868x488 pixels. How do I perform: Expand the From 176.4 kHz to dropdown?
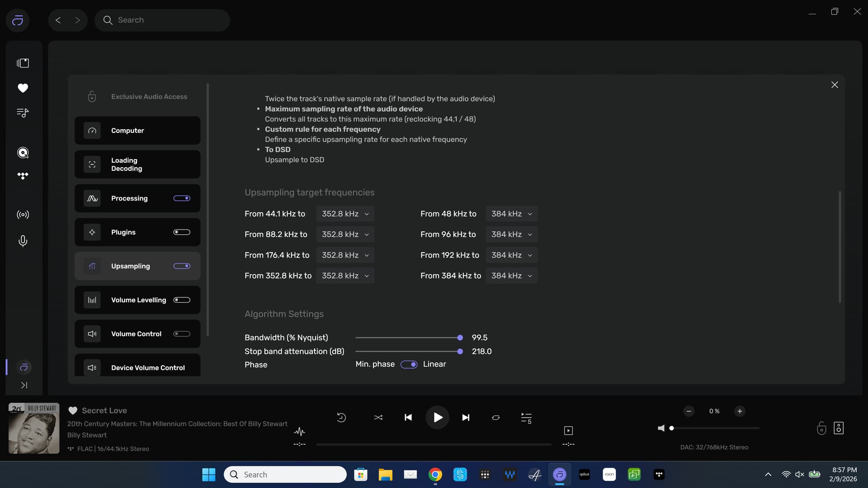pyautogui.click(x=345, y=255)
